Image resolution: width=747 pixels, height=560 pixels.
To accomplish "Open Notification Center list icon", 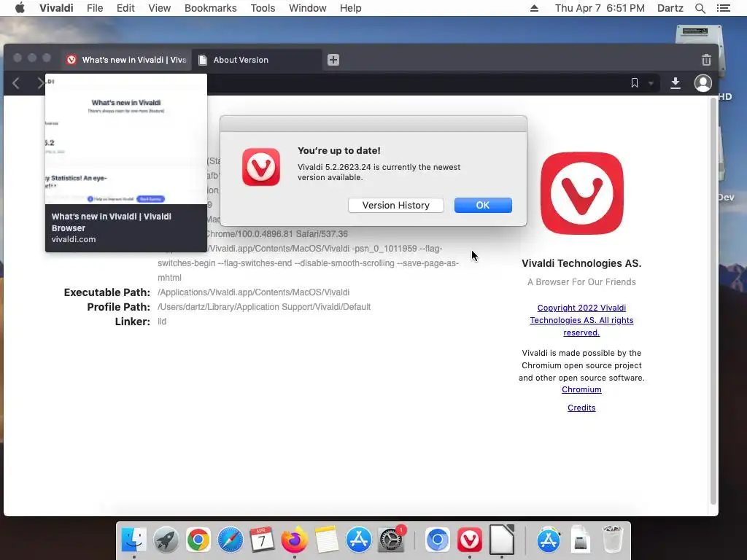I will (x=724, y=8).
